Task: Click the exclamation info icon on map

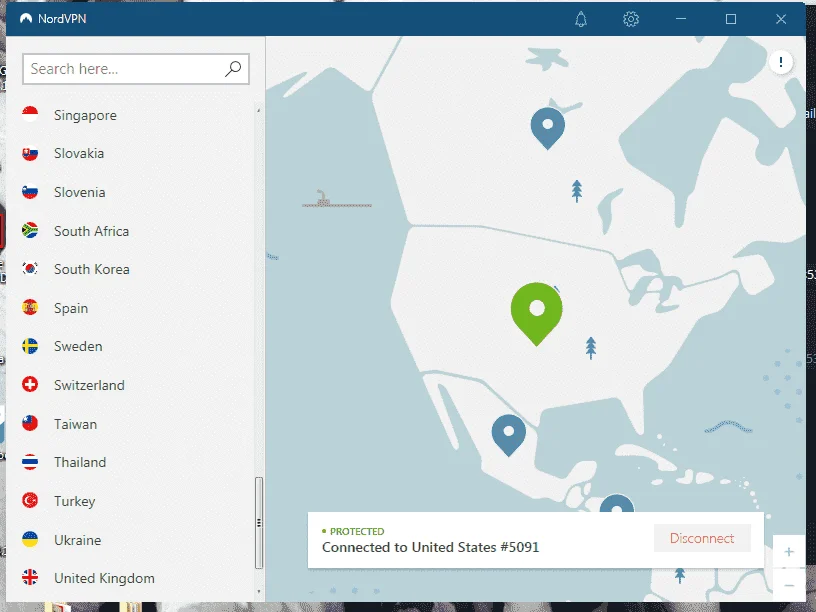Action: click(x=781, y=62)
